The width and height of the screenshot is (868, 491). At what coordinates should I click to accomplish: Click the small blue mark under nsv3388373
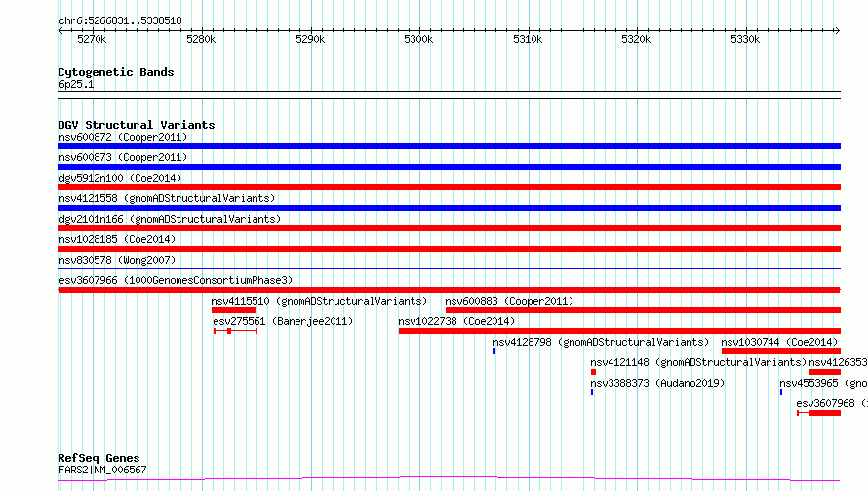[592, 392]
